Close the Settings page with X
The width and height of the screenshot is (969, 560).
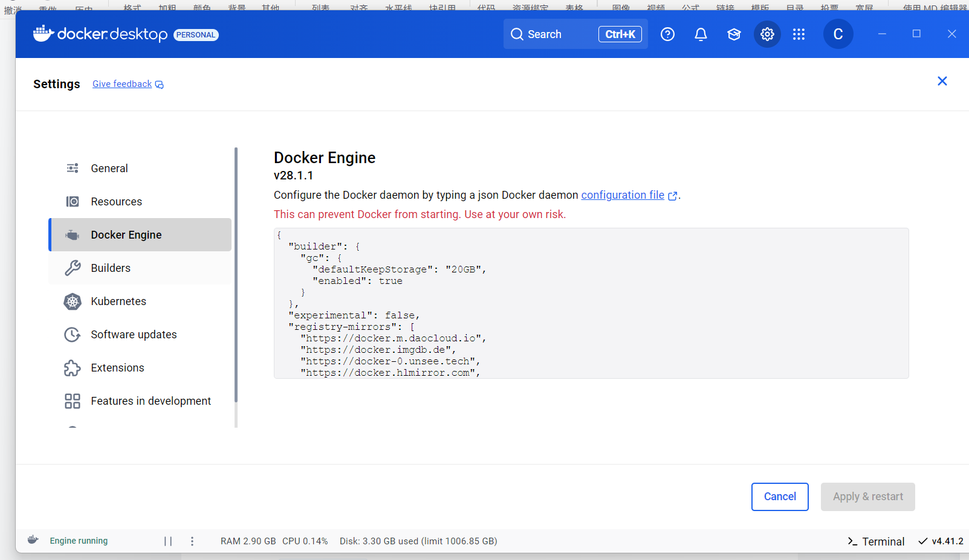942,81
